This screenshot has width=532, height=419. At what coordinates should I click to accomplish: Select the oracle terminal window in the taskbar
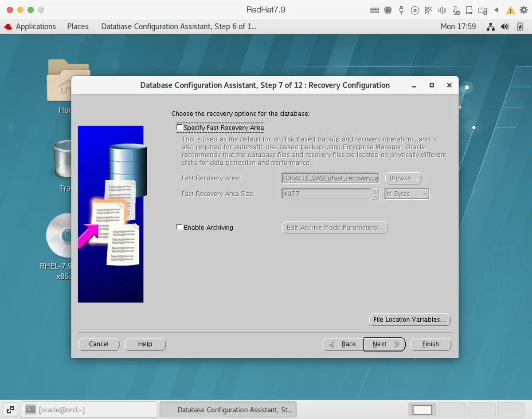89,409
